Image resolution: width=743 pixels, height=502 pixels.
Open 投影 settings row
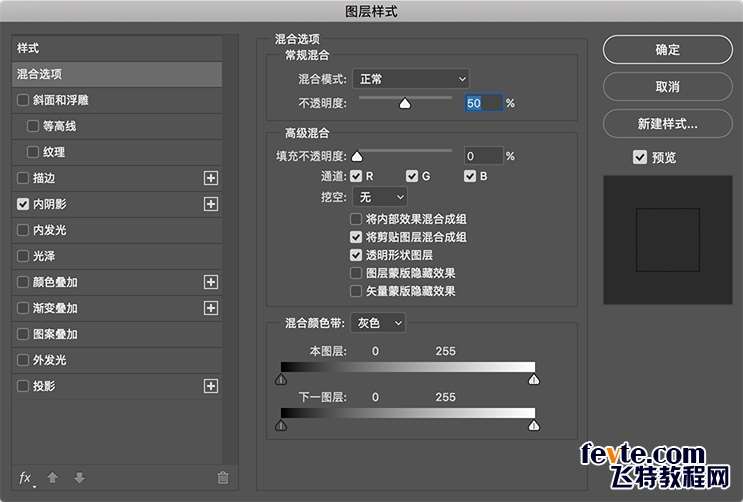point(117,386)
